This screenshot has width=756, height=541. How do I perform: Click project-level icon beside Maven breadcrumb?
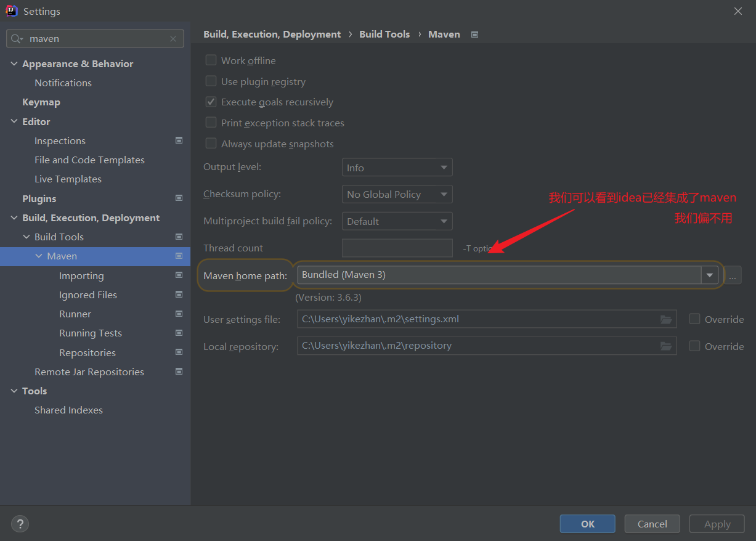pyautogui.click(x=474, y=35)
